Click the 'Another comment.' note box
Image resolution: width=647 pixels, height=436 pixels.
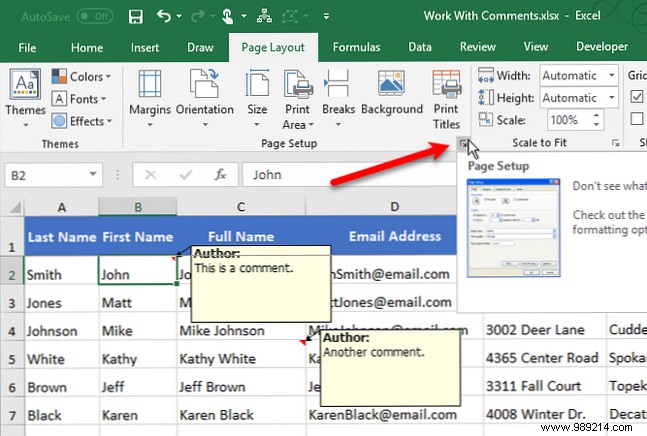(390, 368)
